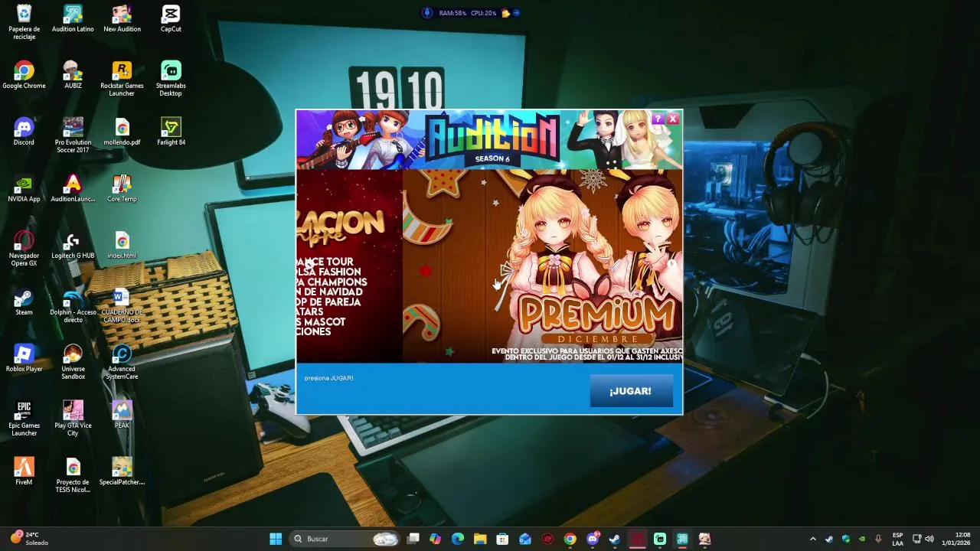Close the Audition launcher window
Screen dimensions: 980x551
[672, 119]
